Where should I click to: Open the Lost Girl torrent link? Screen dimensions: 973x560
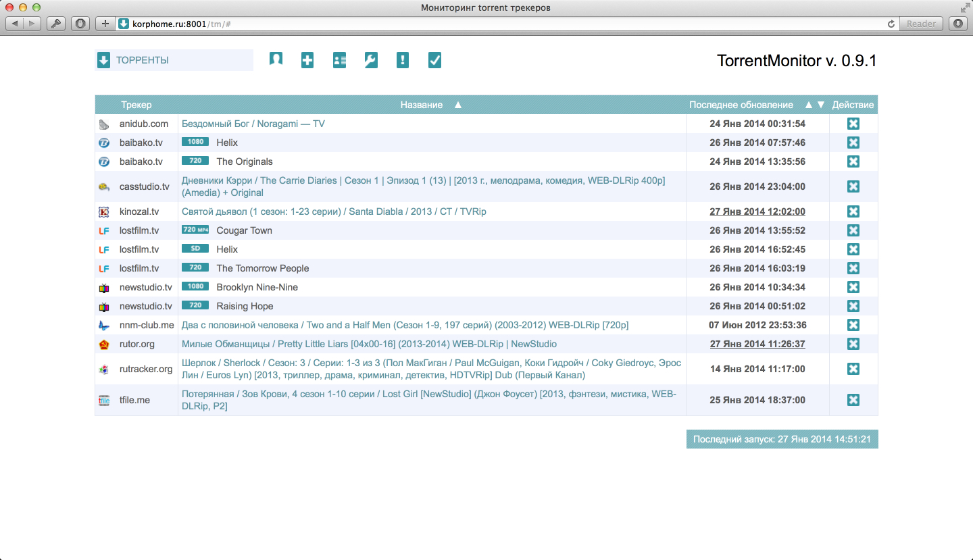pos(429,400)
